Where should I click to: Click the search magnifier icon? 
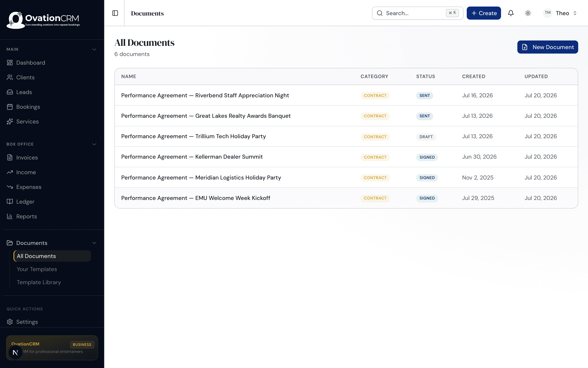pos(380,13)
